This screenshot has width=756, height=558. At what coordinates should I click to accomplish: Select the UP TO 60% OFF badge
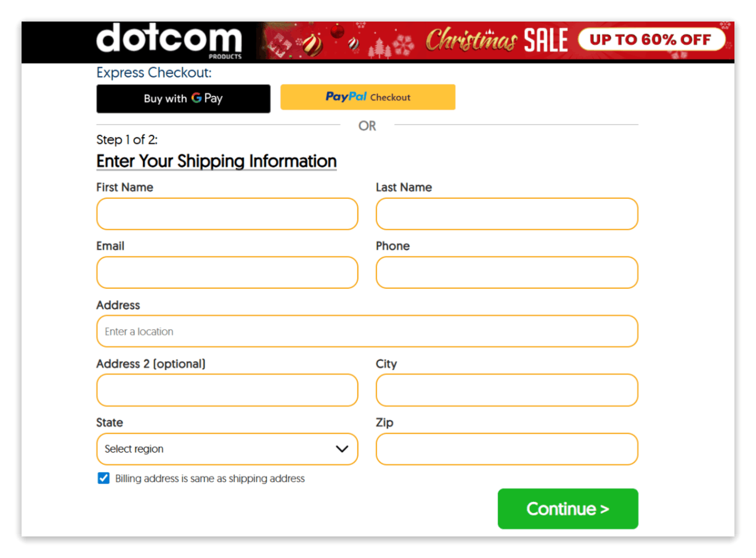tap(651, 38)
